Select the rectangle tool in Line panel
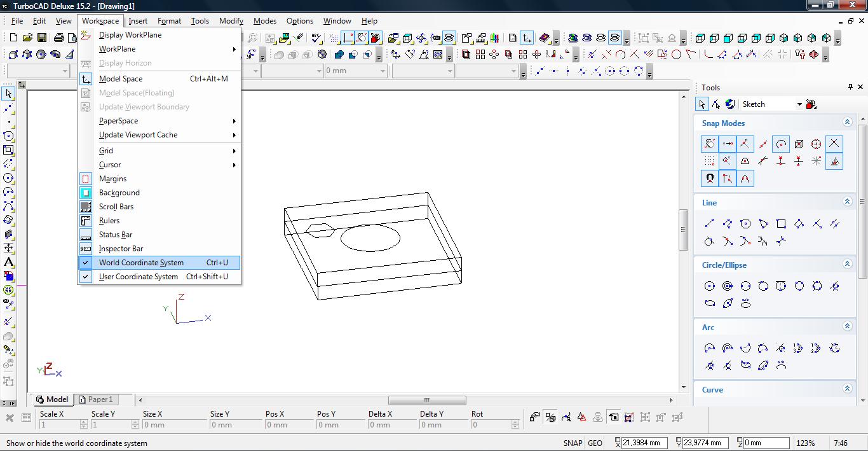This screenshot has width=868, height=451. click(x=781, y=223)
